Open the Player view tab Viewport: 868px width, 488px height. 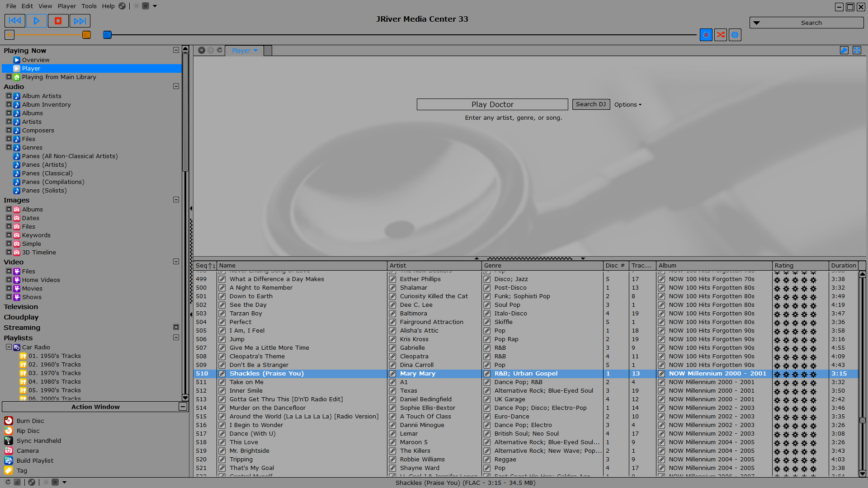tap(245, 51)
